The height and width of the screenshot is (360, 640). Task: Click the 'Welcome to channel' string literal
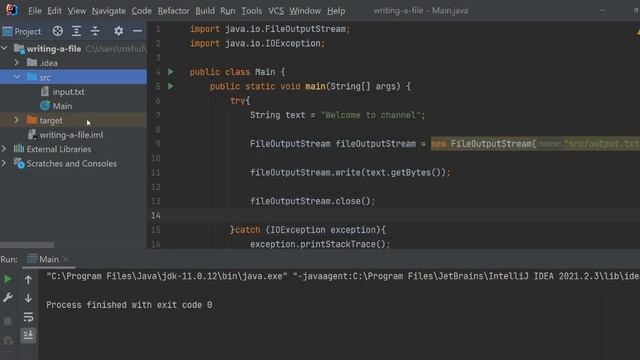click(371, 115)
